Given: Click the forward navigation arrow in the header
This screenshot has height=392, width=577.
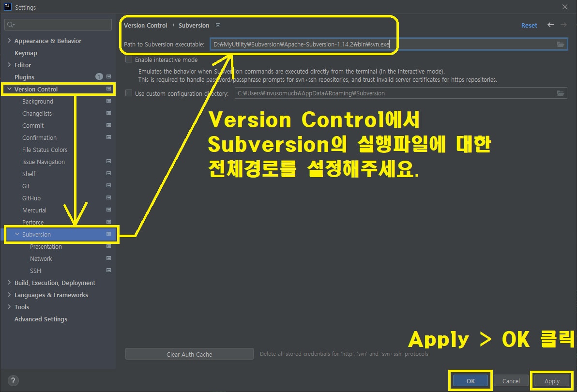Looking at the screenshot, I should [563, 25].
